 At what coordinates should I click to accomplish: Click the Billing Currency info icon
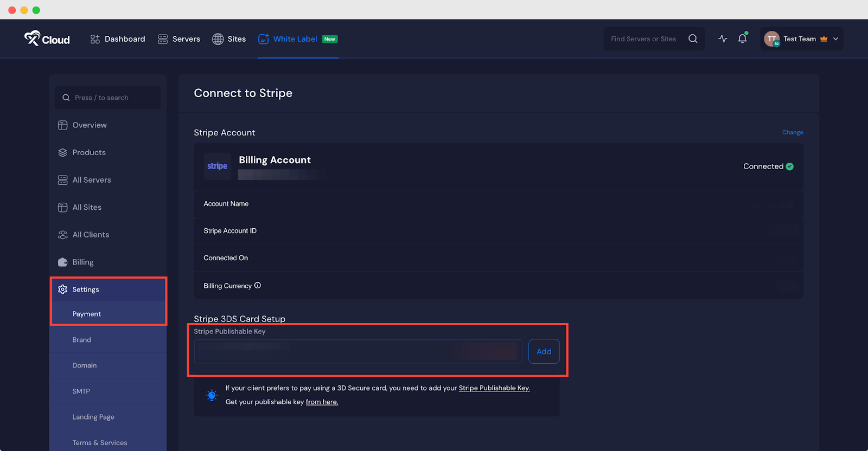pos(258,286)
